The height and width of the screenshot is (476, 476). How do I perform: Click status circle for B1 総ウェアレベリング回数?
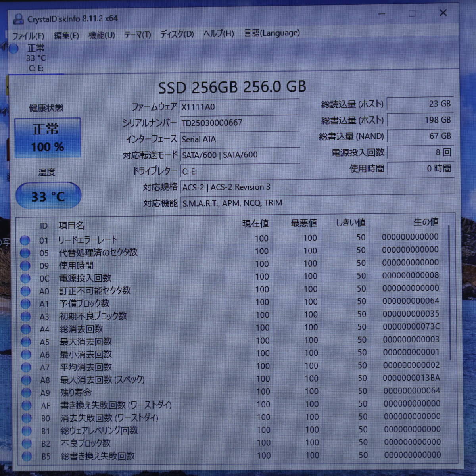tap(27, 430)
